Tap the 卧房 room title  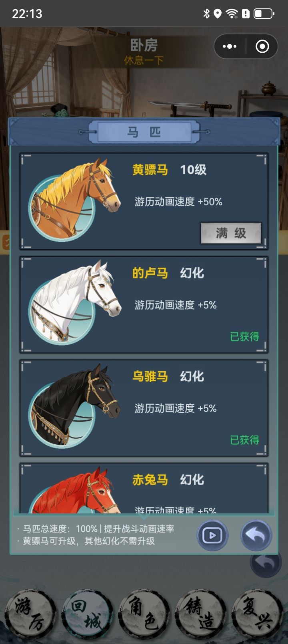click(144, 45)
